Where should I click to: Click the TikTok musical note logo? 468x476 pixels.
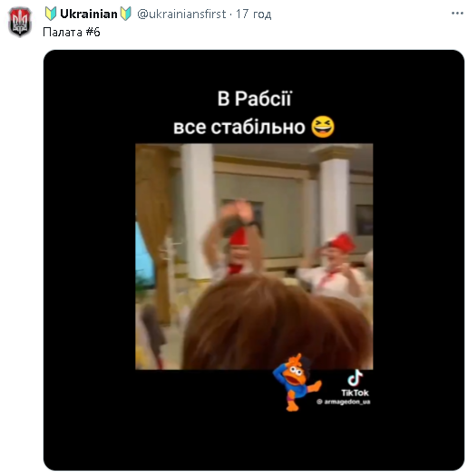point(355,377)
